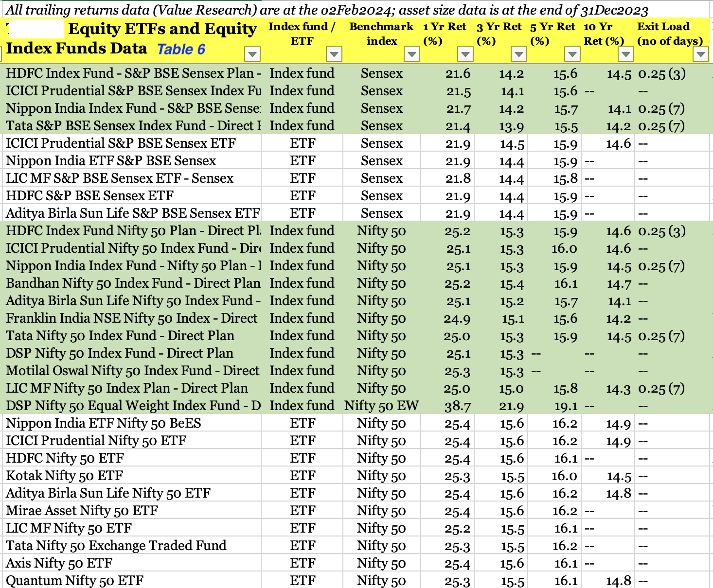This screenshot has width=713, height=588.
Task: Open filter dropdown for Exit Load column
Action: pos(701,53)
